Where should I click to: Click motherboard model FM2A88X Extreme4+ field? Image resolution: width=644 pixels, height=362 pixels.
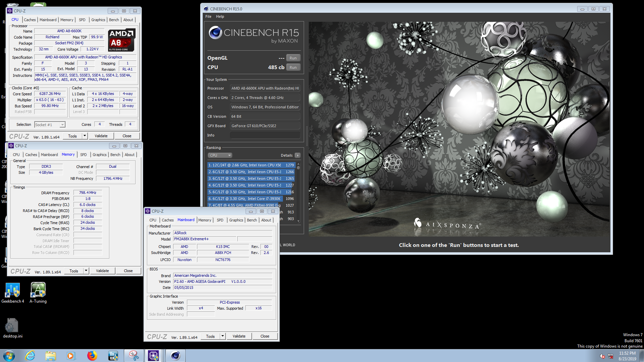coord(205,239)
